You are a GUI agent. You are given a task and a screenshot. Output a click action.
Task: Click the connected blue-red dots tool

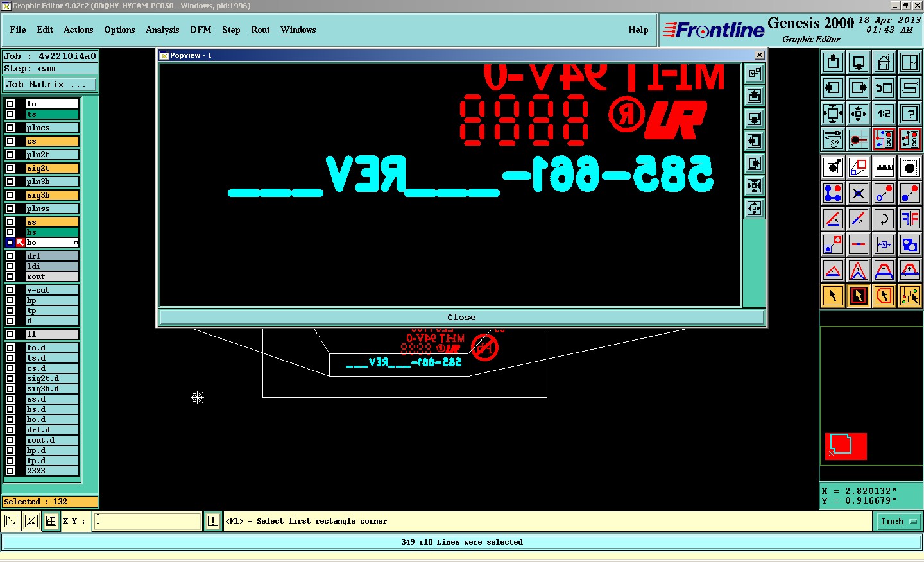(833, 193)
